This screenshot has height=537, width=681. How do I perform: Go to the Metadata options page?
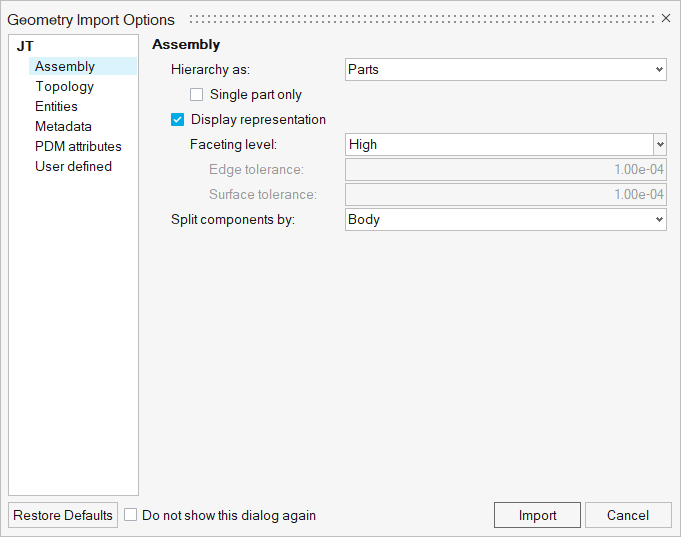pos(63,126)
